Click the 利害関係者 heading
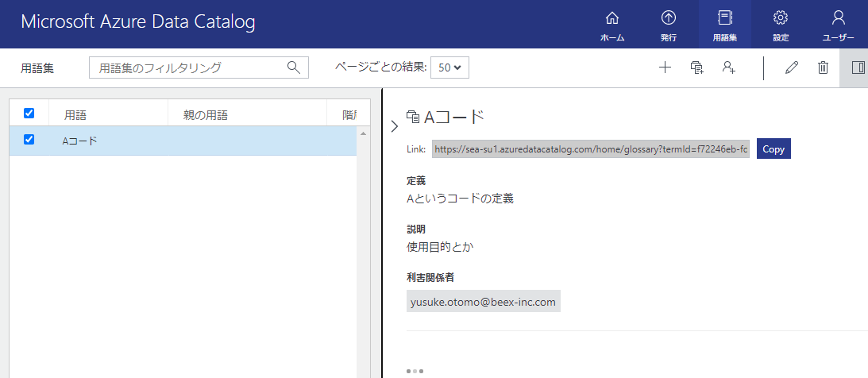Image resolution: width=868 pixels, height=378 pixels. pos(430,276)
